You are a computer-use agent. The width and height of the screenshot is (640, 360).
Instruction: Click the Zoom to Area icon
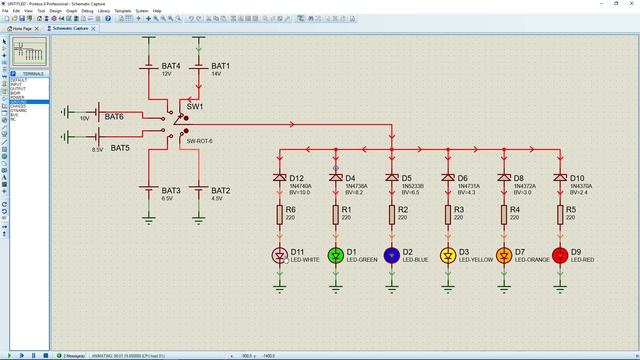pos(178,19)
